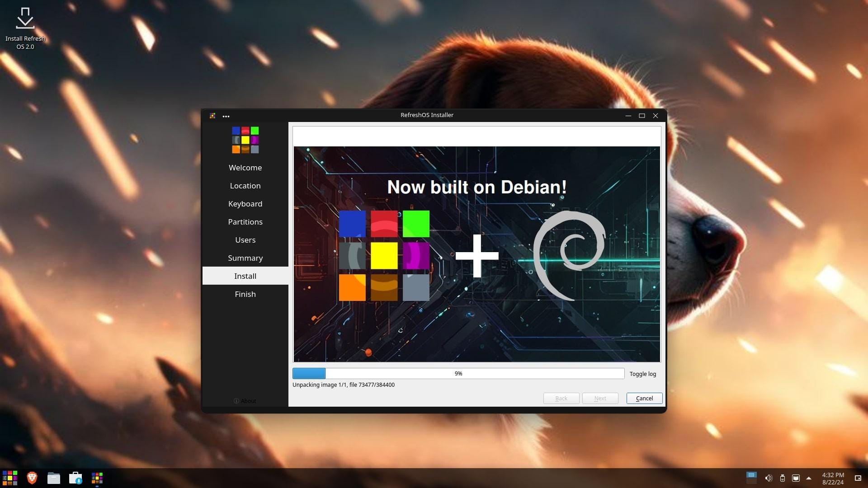Open the About link in the sidebar

point(245,401)
